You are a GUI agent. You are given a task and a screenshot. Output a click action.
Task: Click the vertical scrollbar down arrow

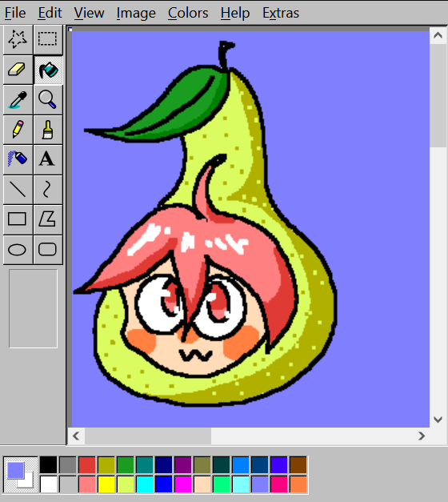(438, 419)
